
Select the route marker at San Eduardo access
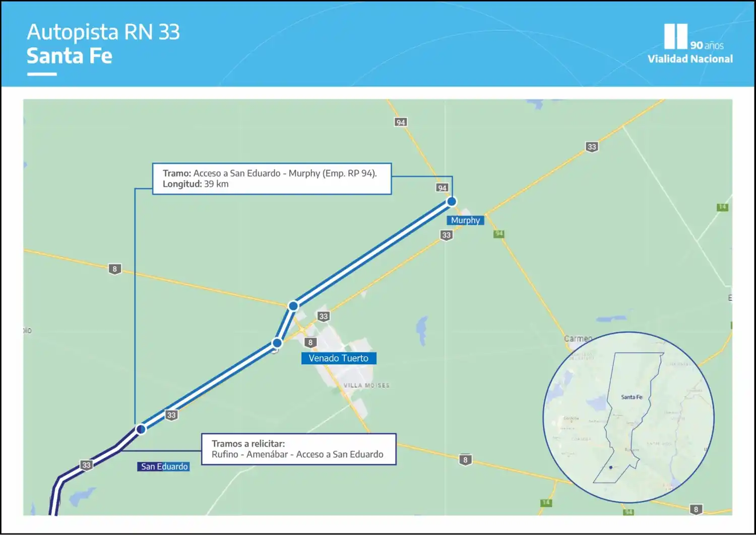point(141,429)
